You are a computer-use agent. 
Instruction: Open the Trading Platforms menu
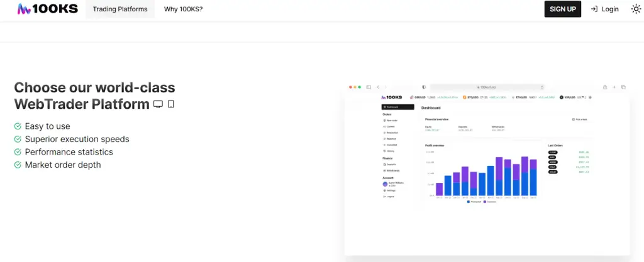[x=120, y=9]
